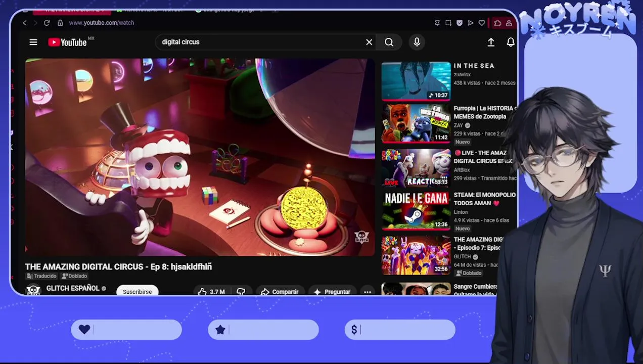Clear the search text with the X icon
The height and width of the screenshot is (364, 643).
pos(369,42)
